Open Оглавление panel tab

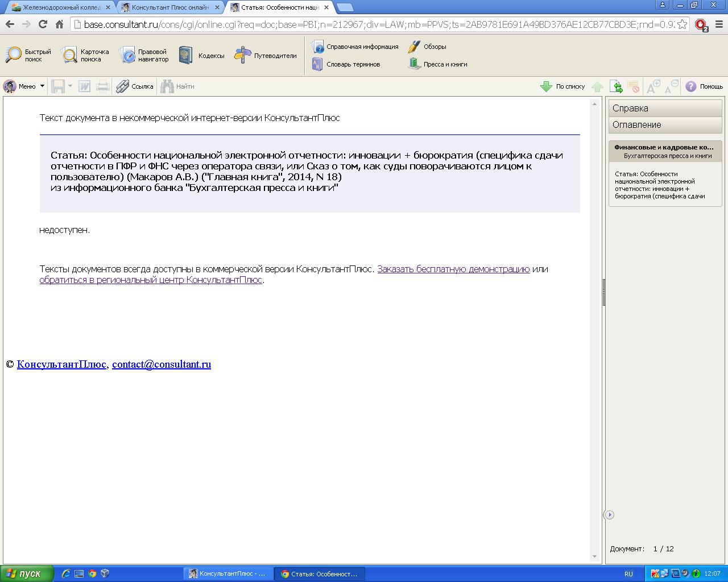tap(665, 124)
